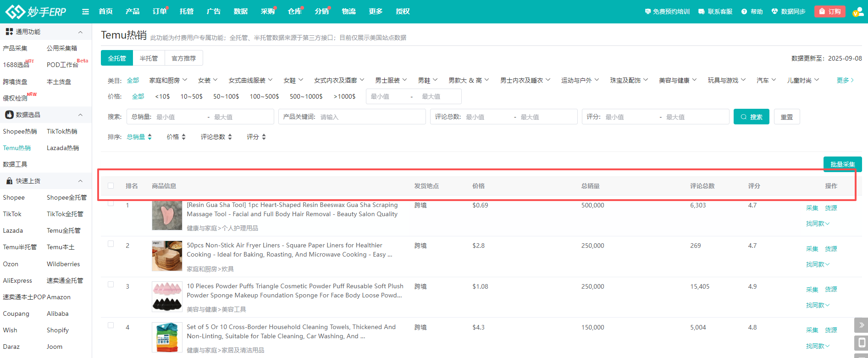Toggle the select-all header checkbox
This screenshot has width=868, height=358.
pyautogui.click(x=111, y=186)
